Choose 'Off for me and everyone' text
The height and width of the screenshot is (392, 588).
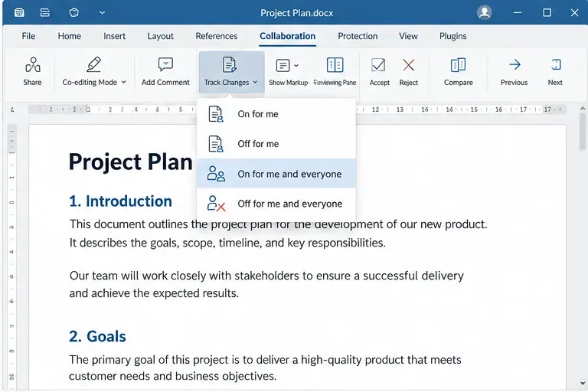(290, 204)
